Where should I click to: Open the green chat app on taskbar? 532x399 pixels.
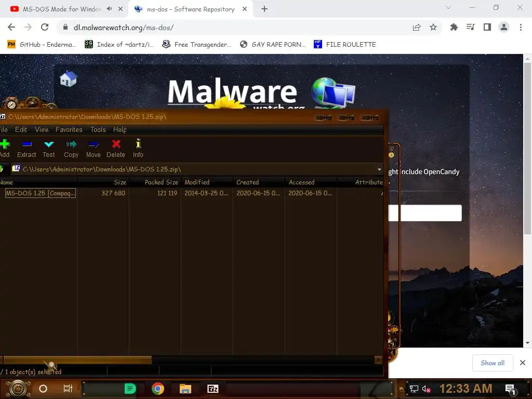[x=130, y=389]
